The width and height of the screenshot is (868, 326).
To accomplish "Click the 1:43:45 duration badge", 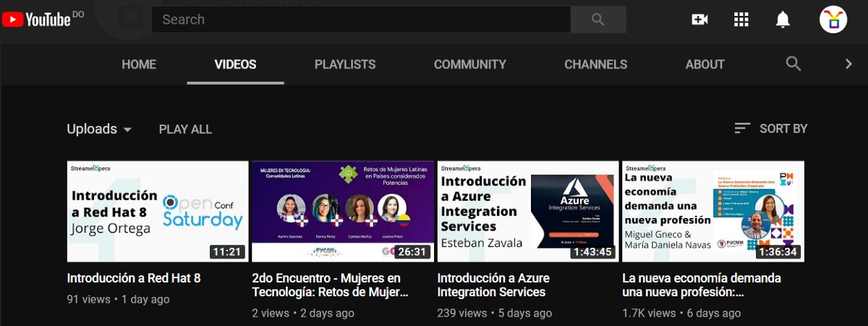I will 592,252.
